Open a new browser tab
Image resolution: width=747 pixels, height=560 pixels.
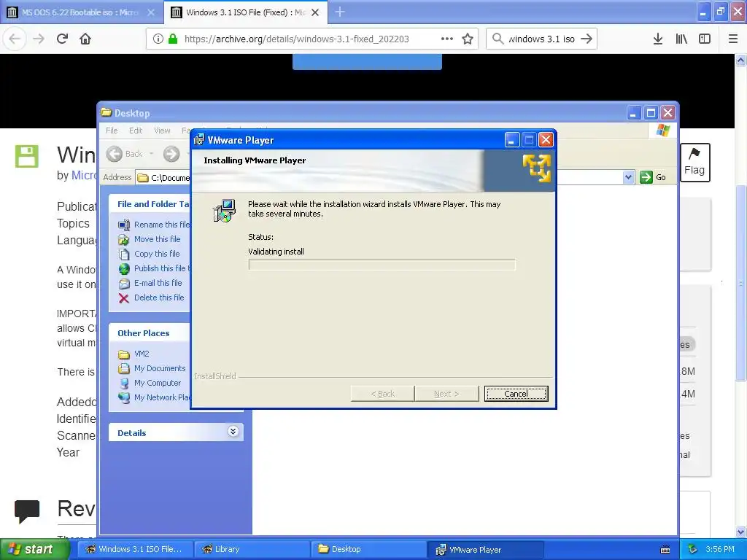pos(340,12)
